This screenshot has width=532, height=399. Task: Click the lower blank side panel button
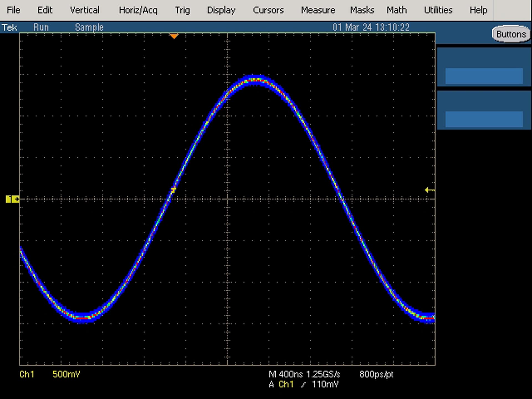[484, 119]
